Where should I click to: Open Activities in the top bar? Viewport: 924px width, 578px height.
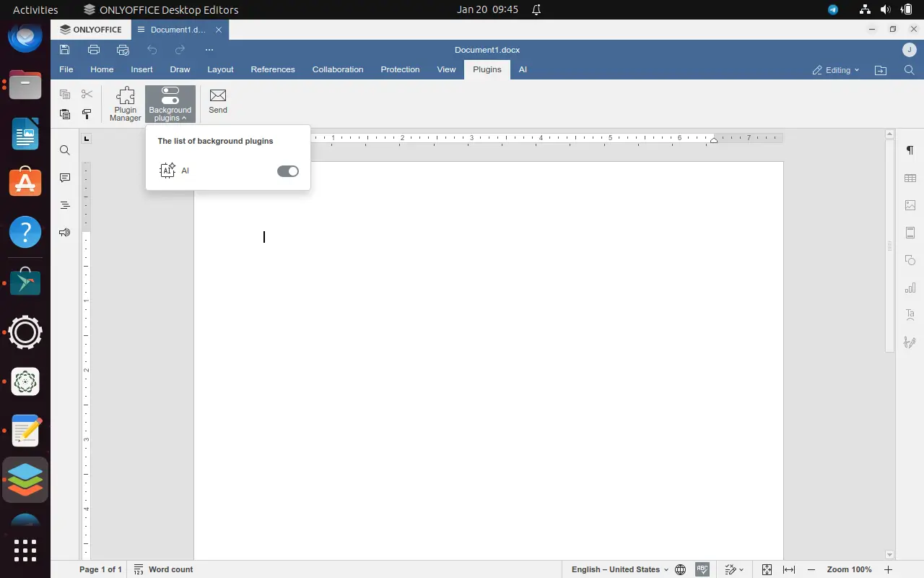tap(35, 9)
